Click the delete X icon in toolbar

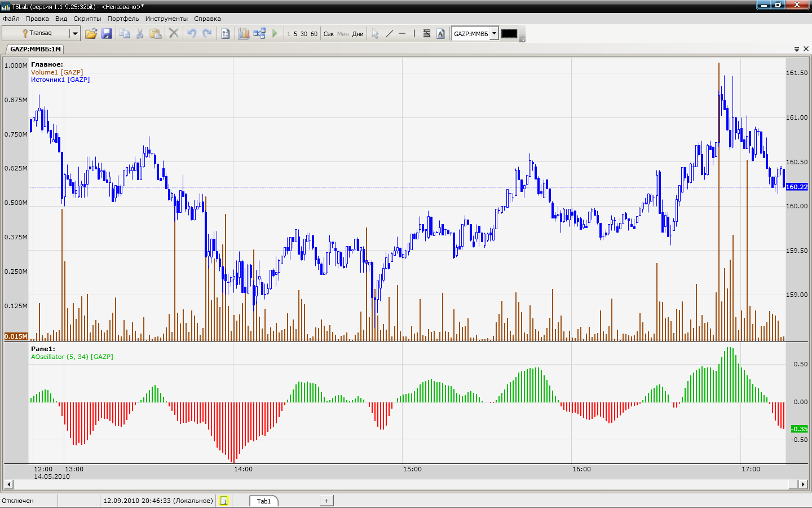click(x=174, y=34)
